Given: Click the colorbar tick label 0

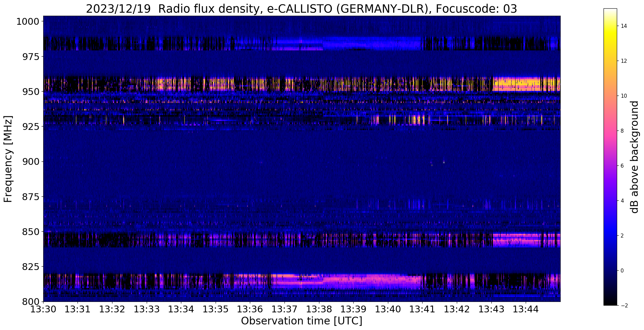Looking at the screenshot, I should point(622,271).
